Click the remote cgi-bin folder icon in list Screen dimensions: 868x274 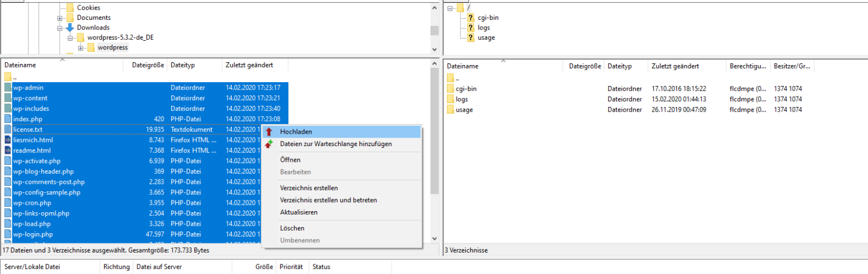[450, 89]
